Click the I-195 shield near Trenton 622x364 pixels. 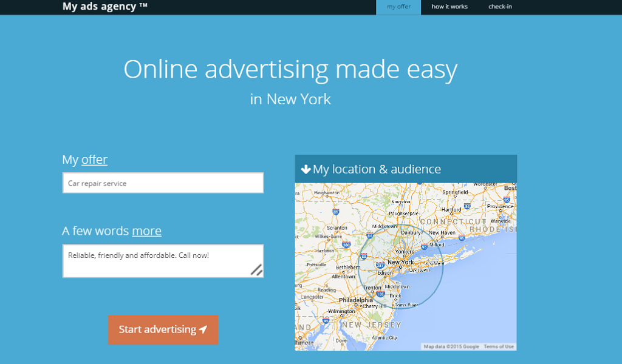(x=380, y=294)
